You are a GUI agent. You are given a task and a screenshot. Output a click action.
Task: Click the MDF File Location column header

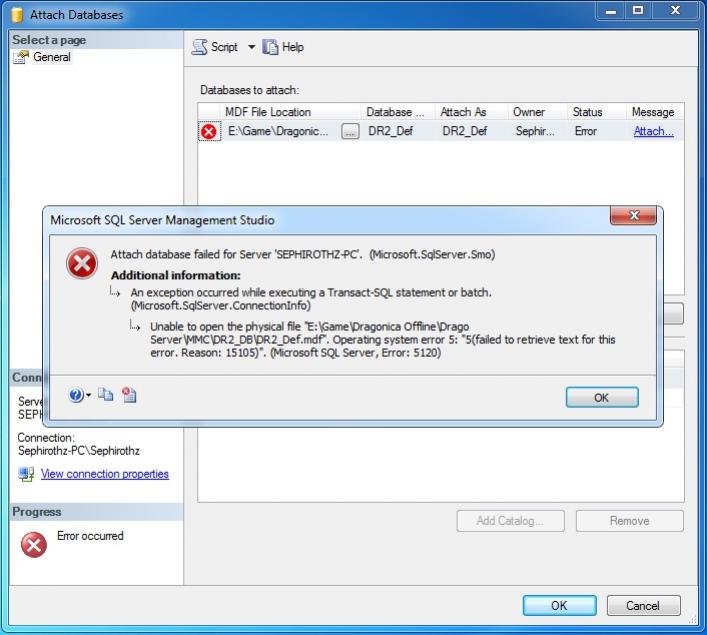point(290,112)
